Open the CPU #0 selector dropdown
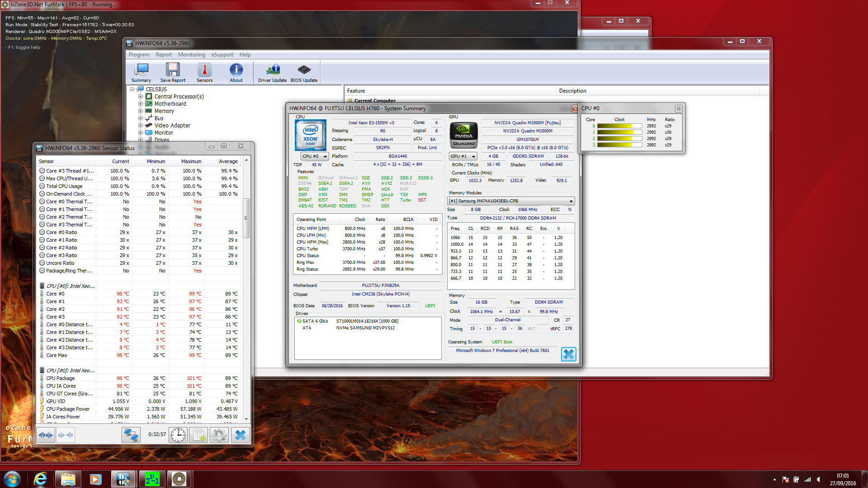868x488 pixels. pyautogui.click(x=315, y=156)
